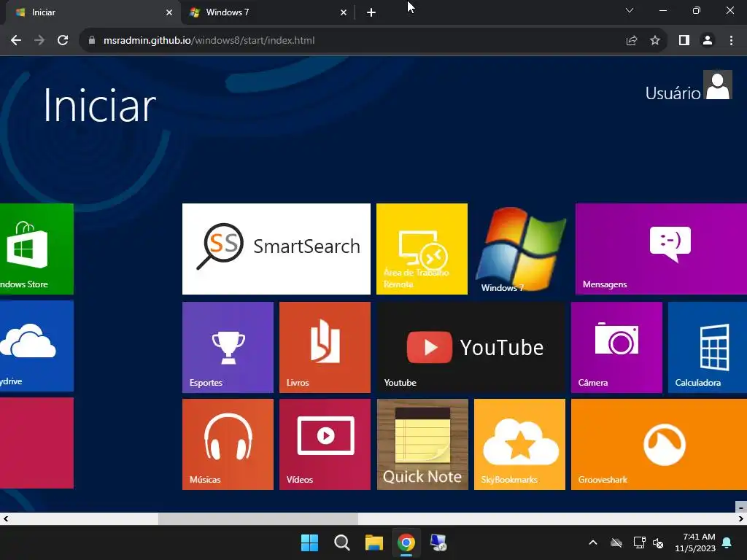Image resolution: width=747 pixels, height=560 pixels.
Task: Click the muted volume tray icon
Action: pos(658,542)
